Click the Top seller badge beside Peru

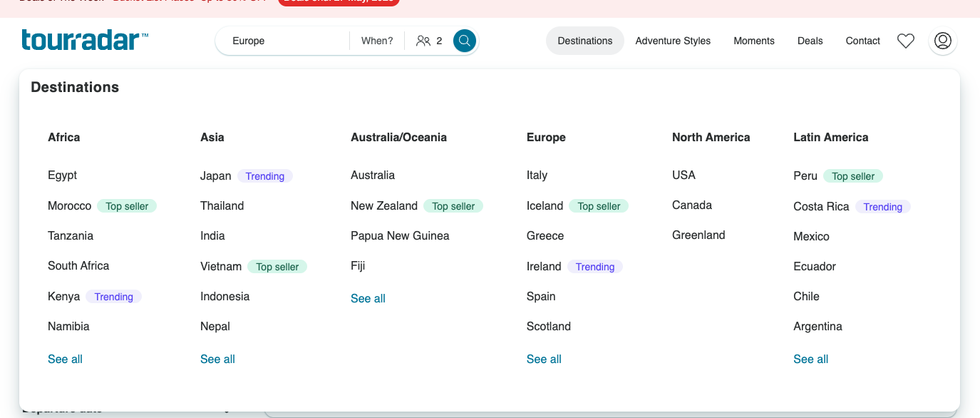tap(853, 176)
